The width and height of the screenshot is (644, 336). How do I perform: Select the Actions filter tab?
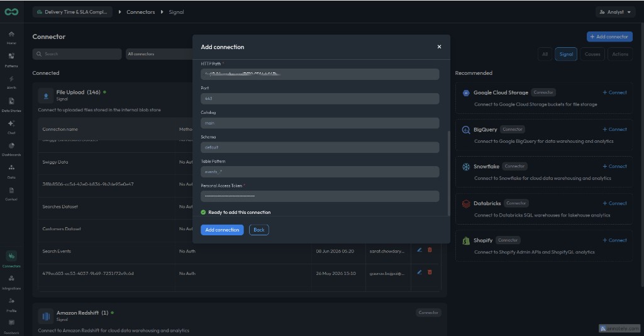point(619,54)
